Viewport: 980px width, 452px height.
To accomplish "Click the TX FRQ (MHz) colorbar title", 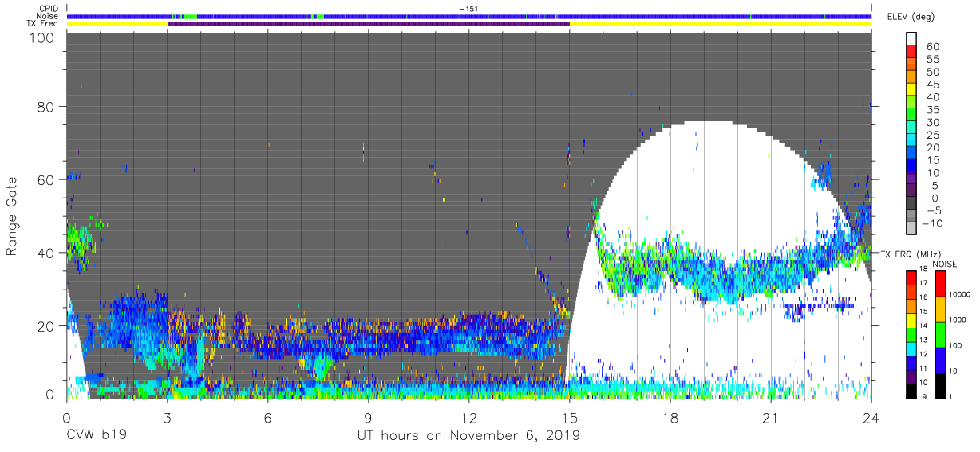I will tap(911, 254).
